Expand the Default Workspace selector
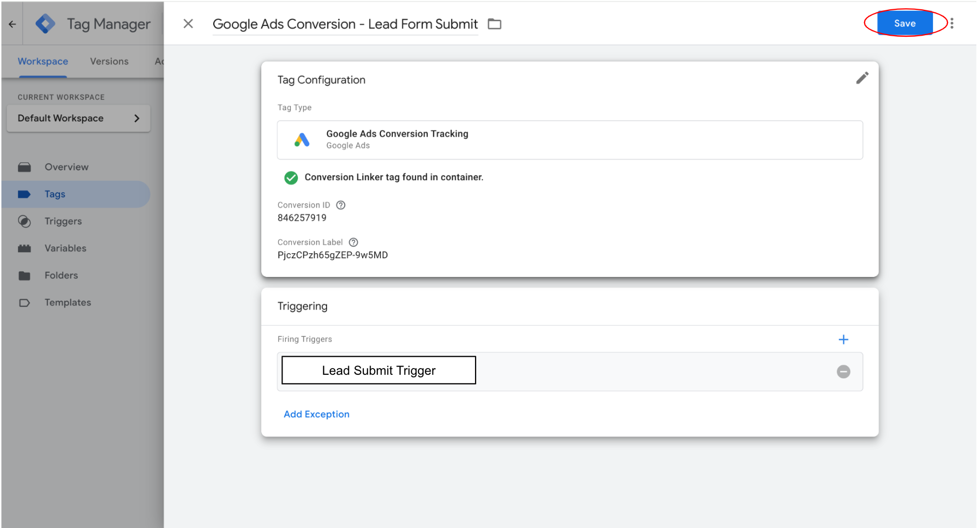This screenshot has width=980, height=528. [79, 119]
